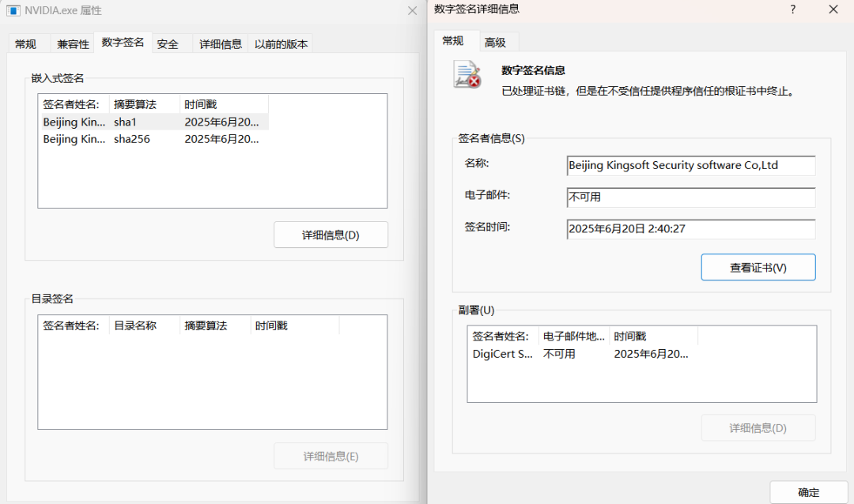Image resolution: width=854 pixels, height=504 pixels.
Task: Click 详细信息(D) button under countersignatures
Action: coord(758,428)
